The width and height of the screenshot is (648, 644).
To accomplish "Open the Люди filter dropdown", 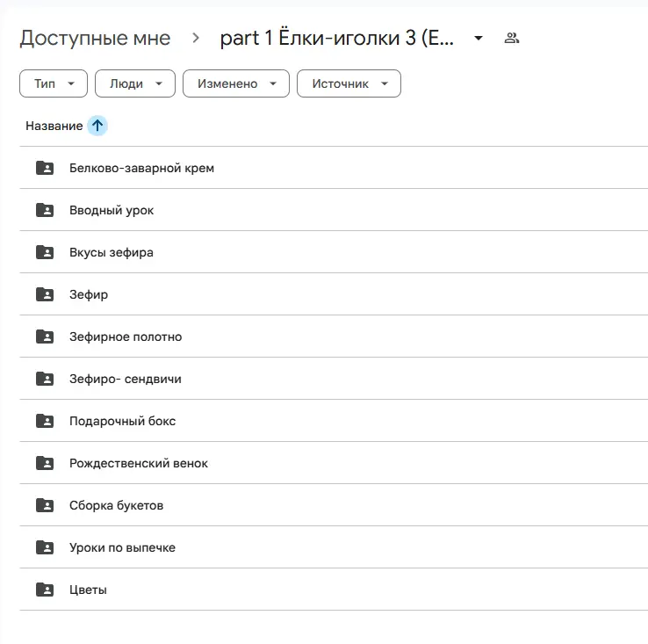I will pyautogui.click(x=134, y=83).
